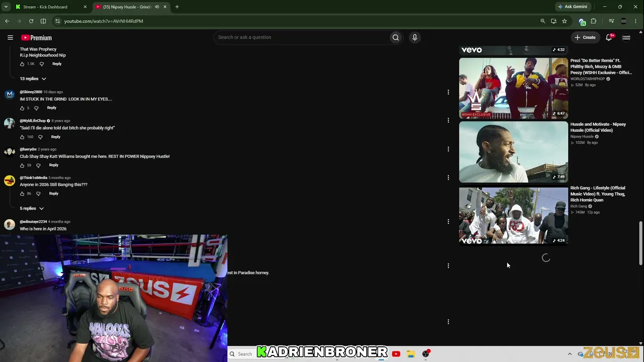
Task: Open Hussle and Motivate video thumbnail
Action: [x=513, y=152]
